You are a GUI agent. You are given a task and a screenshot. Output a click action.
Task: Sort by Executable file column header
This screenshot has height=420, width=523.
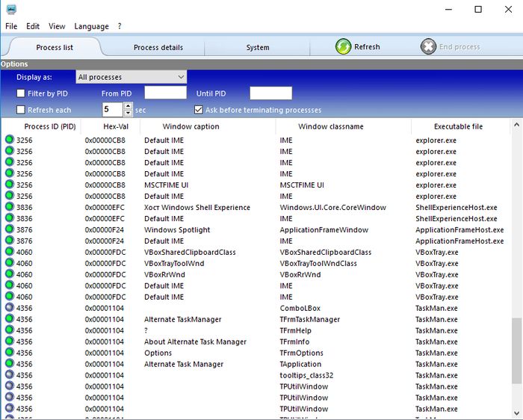click(458, 126)
